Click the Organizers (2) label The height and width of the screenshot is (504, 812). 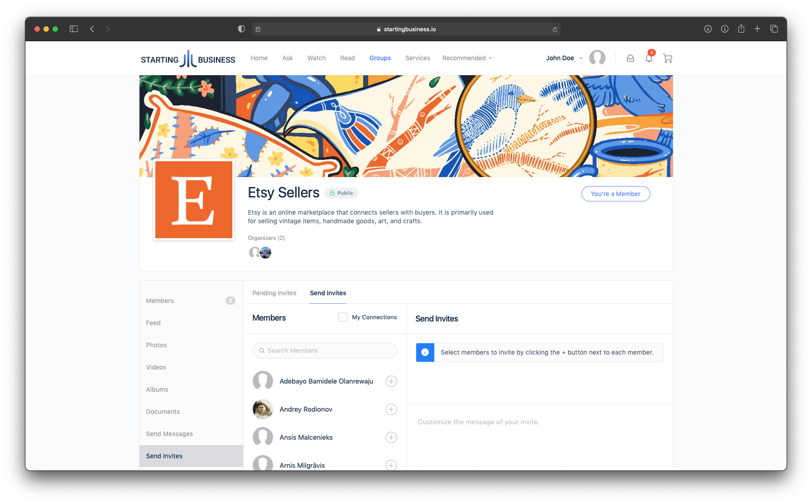click(266, 238)
